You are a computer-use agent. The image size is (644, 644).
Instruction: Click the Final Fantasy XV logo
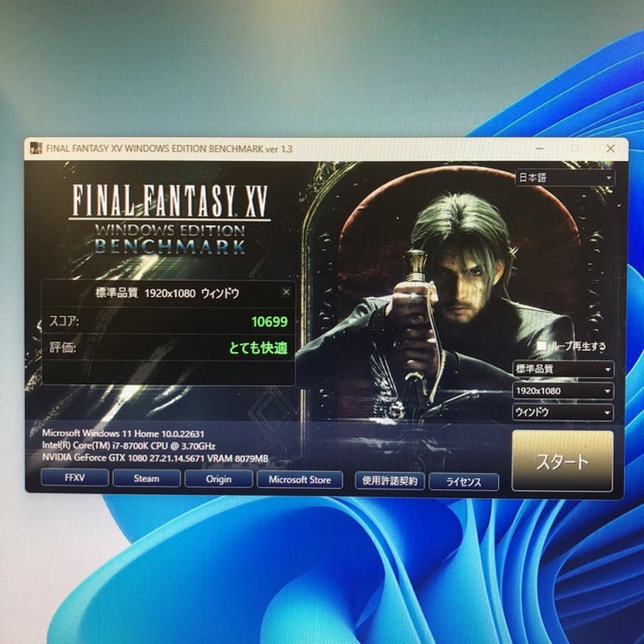[x=170, y=217]
